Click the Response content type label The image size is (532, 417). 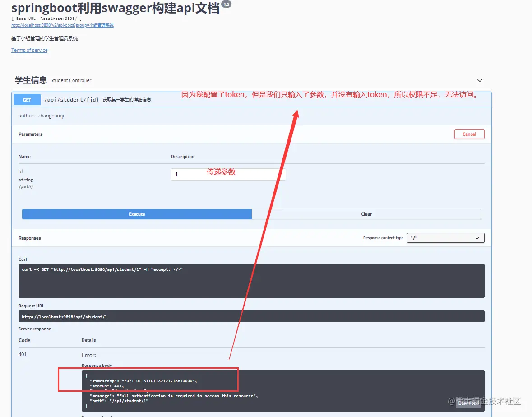383,238
